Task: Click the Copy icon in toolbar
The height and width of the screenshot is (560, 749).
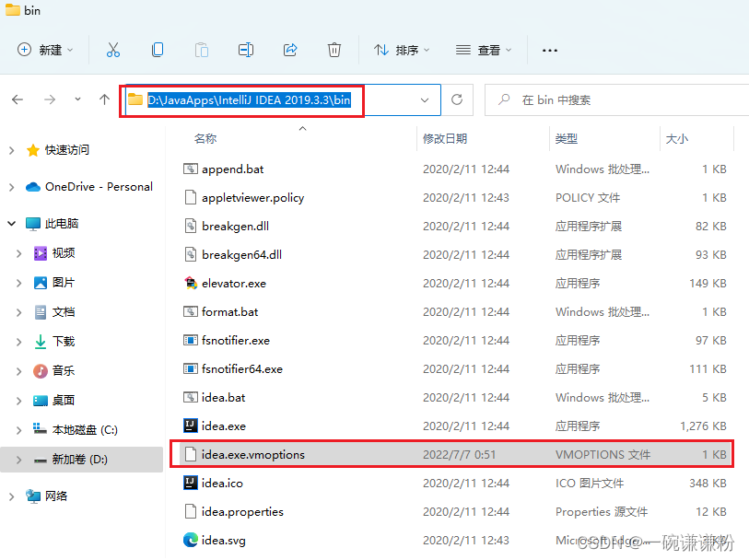Action: pos(158,50)
